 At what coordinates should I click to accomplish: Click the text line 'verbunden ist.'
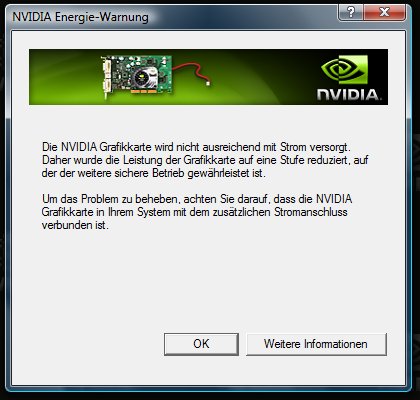coord(75,225)
